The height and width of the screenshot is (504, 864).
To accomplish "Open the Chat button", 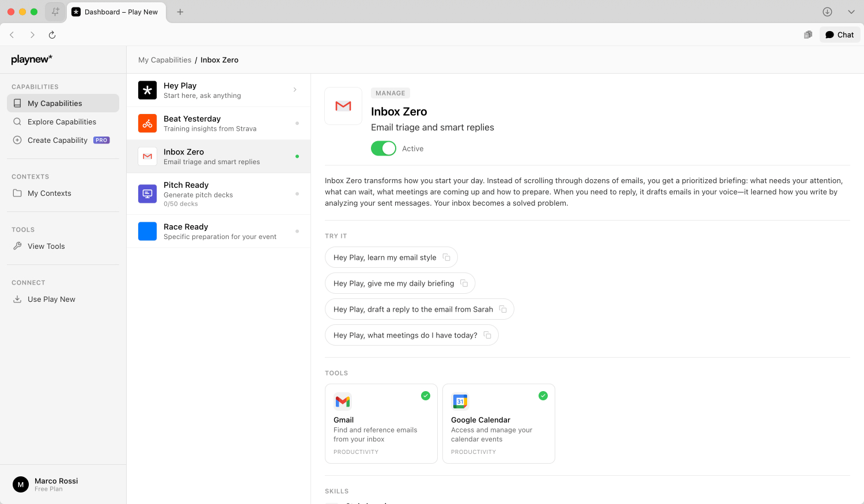I will pos(840,35).
